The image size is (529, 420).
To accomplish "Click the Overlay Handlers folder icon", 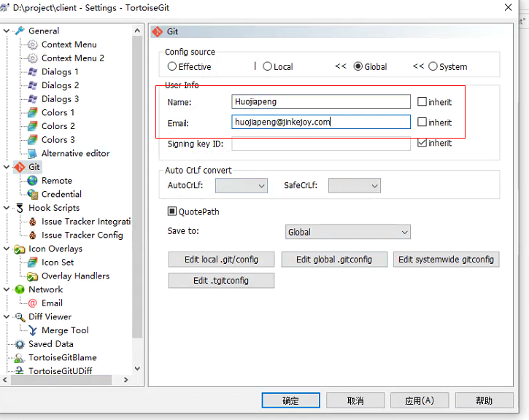I will pos(32,276).
